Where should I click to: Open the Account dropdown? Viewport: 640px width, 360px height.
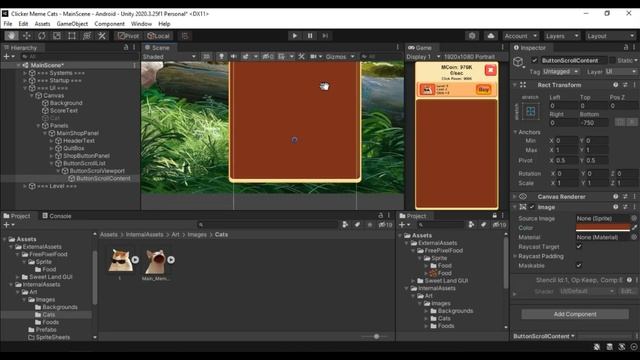coord(521,36)
